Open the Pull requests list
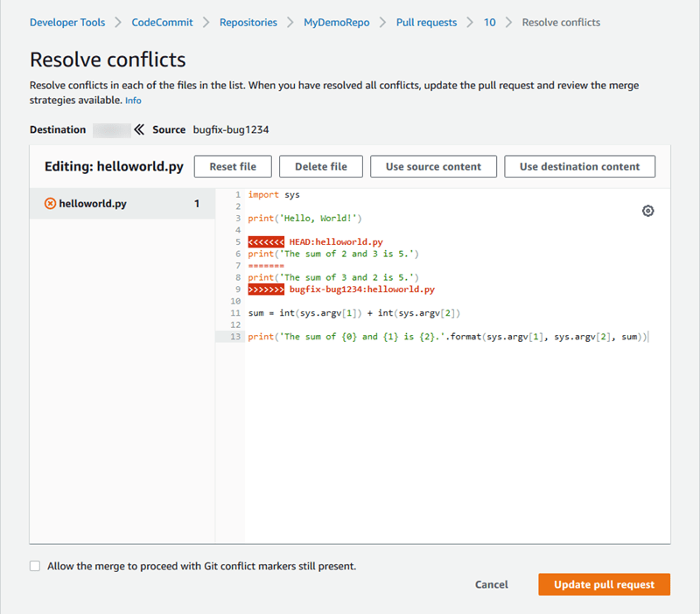 (426, 22)
